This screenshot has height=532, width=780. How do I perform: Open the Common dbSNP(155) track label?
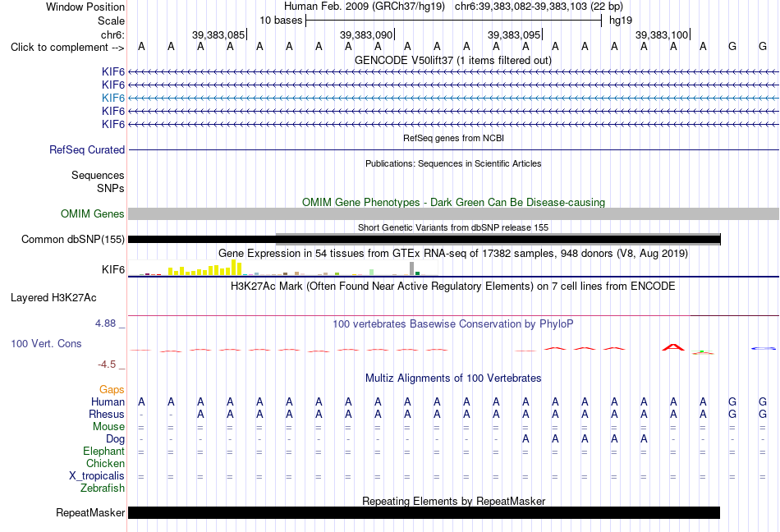pyautogui.click(x=73, y=239)
